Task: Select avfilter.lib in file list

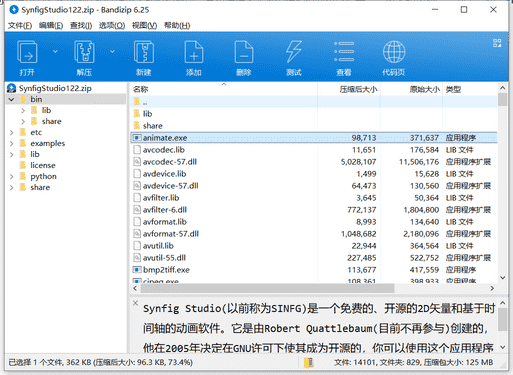Action: [314, 198]
